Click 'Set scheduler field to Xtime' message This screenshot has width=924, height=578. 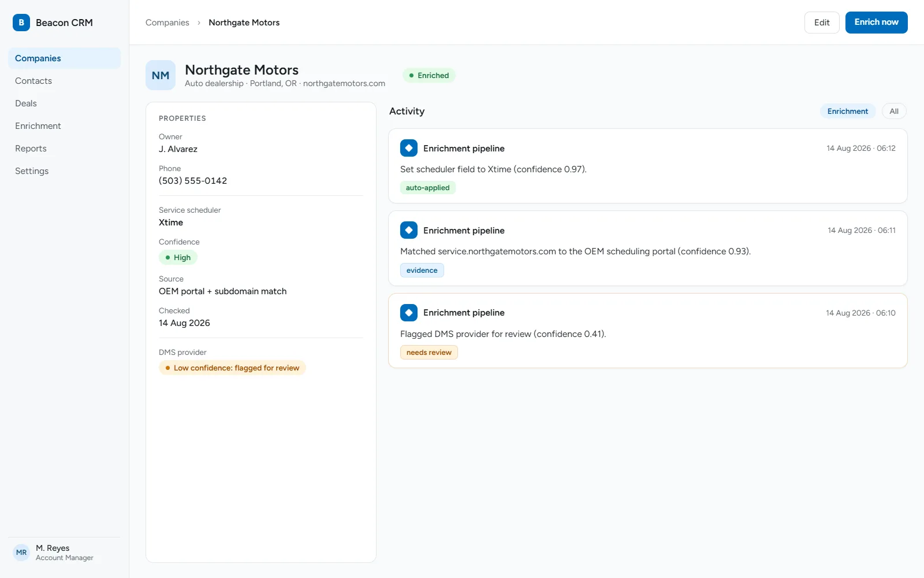coord(493,169)
